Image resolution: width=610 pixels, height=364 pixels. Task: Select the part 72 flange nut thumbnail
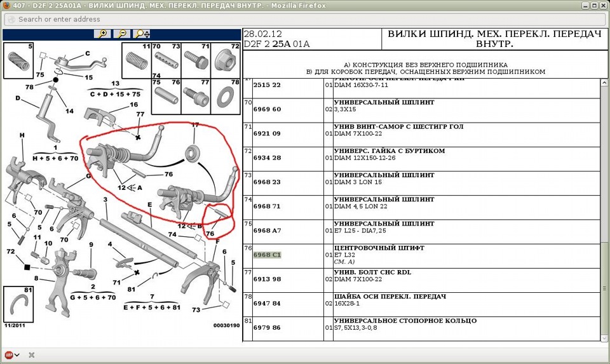(x=226, y=61)
